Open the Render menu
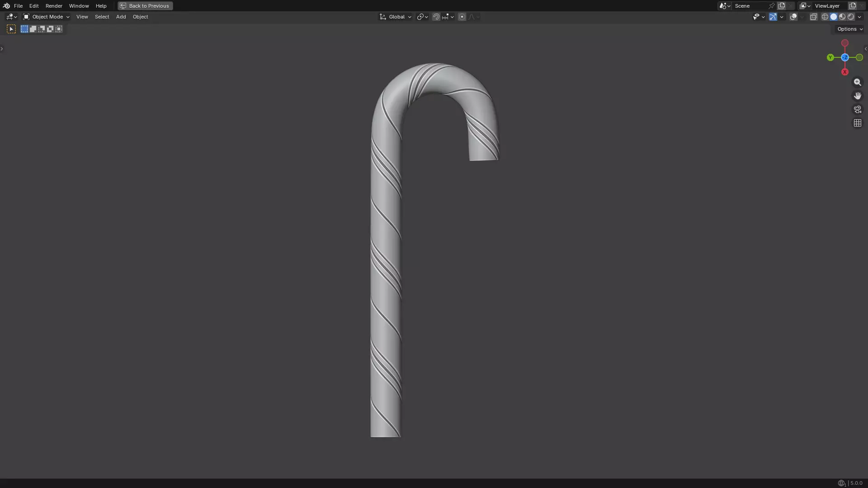The width and height of the screenshot is (868, 488). pos(54,6)
